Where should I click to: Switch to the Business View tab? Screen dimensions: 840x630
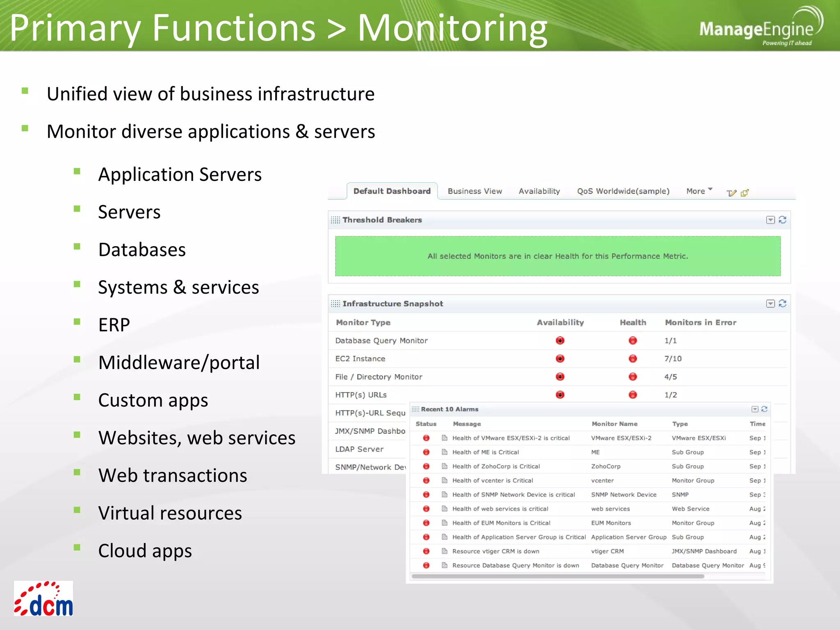pyautogui.click(x=475, y=191)
